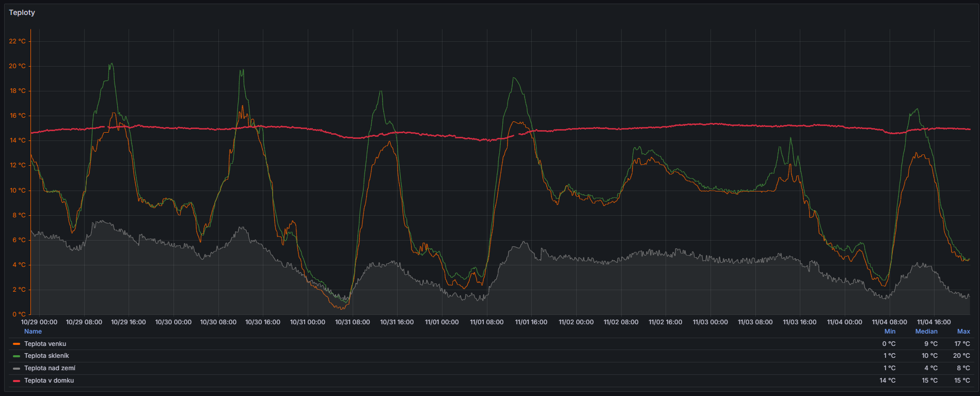The width and height of the screenshot is (980, 396).
Task: Click the 22 °C y-axis label
Action: click(17, 41)
